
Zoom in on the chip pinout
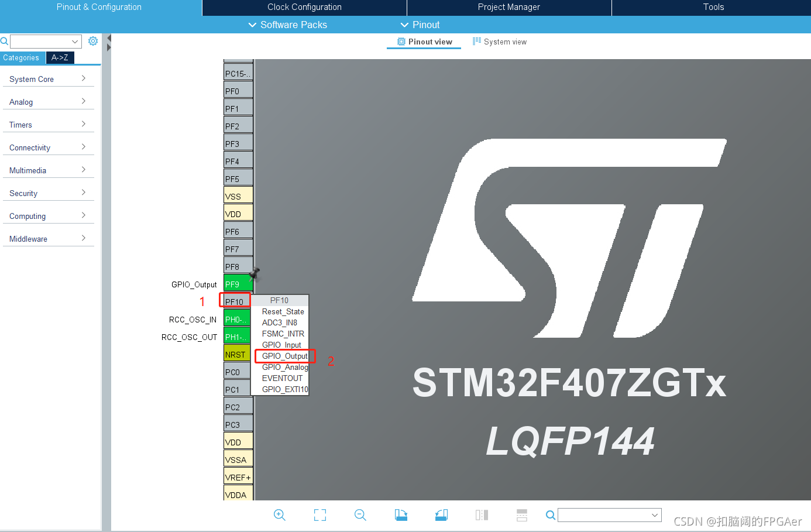click(x=280, y=515)
